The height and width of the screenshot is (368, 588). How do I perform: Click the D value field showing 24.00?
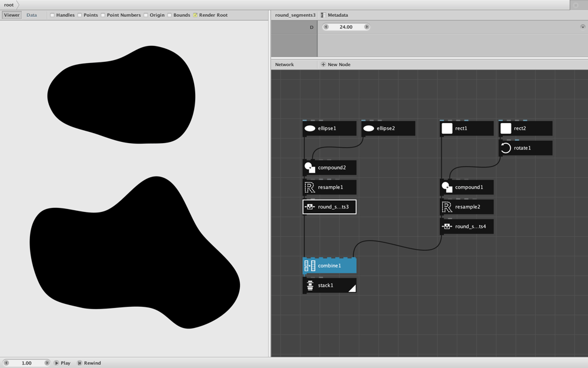(x=346, y=26)
